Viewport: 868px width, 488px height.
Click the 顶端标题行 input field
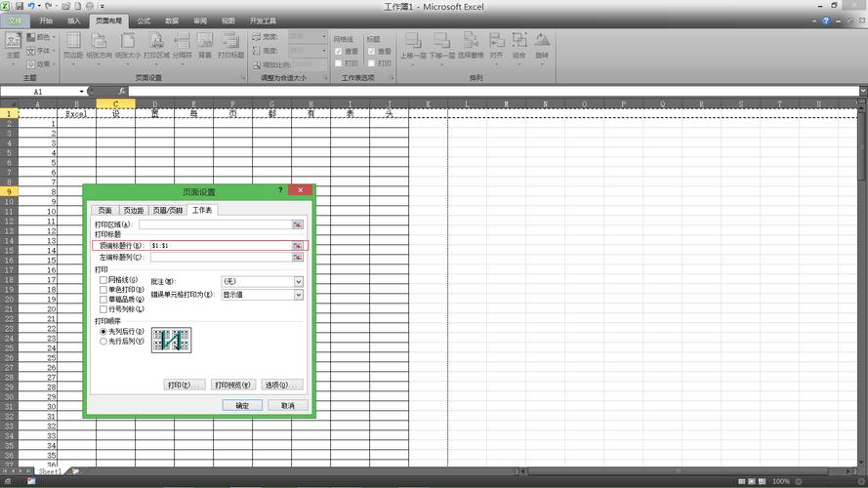221,245
